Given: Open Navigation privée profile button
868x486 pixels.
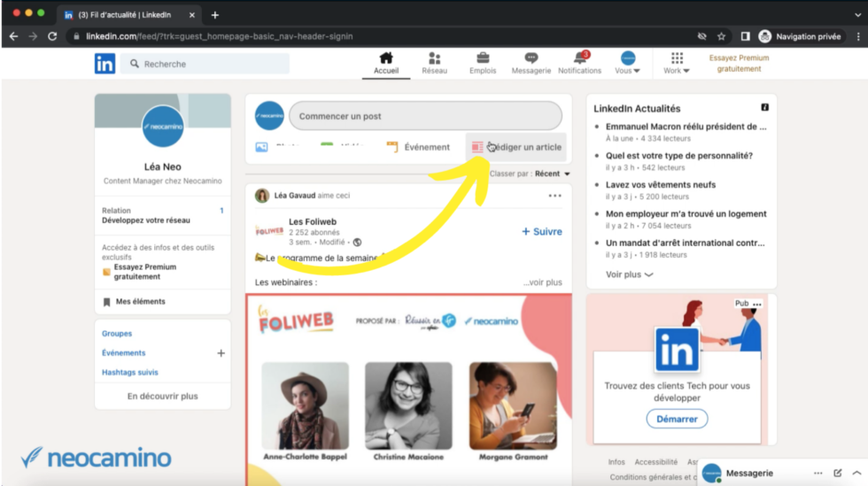Looking at the screenshot, I should pyautogui.click(x=801, y=36).
